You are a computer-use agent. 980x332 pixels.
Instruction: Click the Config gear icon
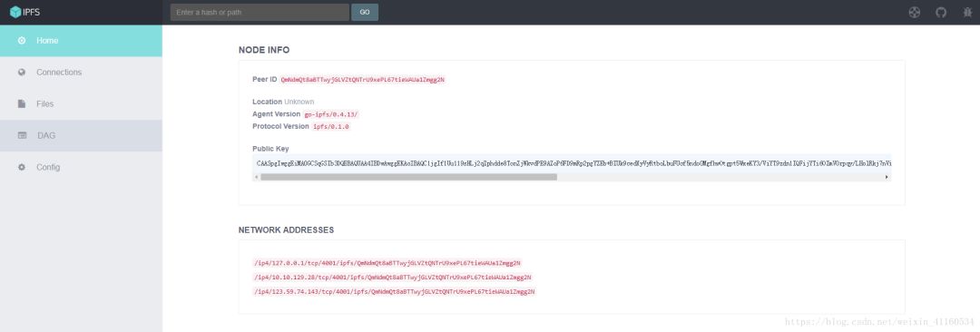pyautogui.click(x=22, y=168)
